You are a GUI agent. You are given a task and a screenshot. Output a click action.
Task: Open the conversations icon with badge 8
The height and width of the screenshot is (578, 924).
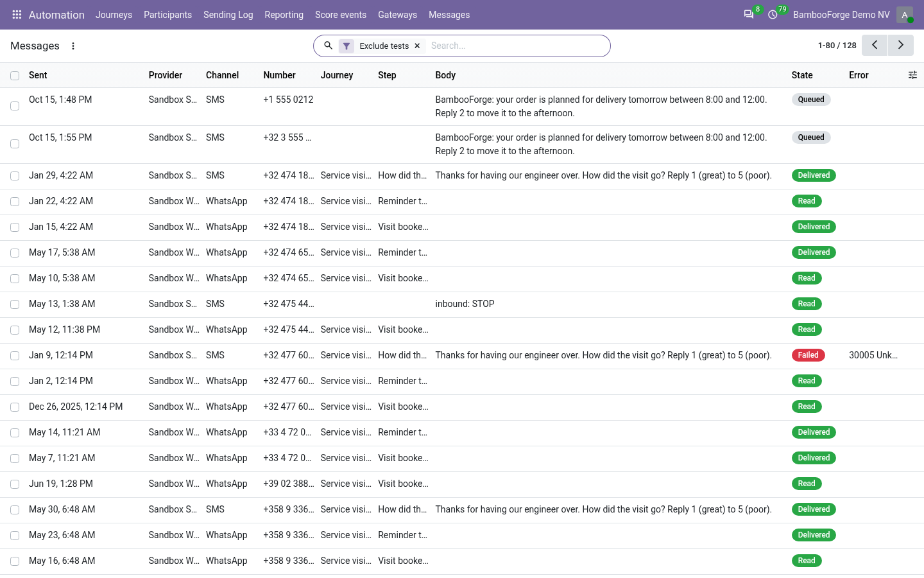[x=749, y=15]
